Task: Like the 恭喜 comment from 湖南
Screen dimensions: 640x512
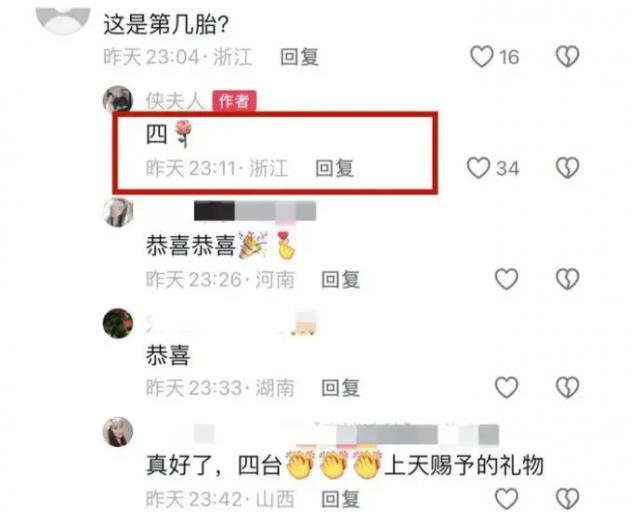Action: point(507,387)
